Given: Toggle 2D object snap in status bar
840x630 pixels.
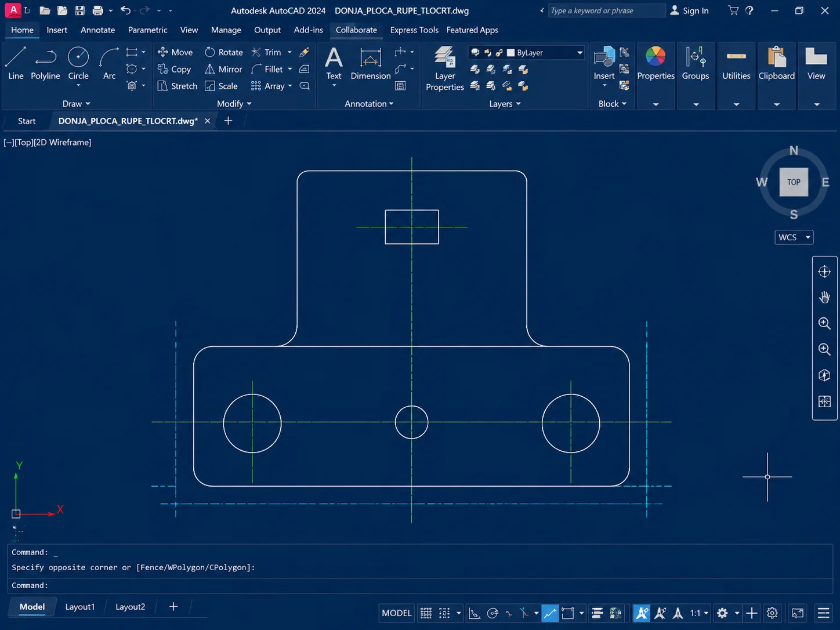Looking at the screenshot, I should (x=568, y=613).
